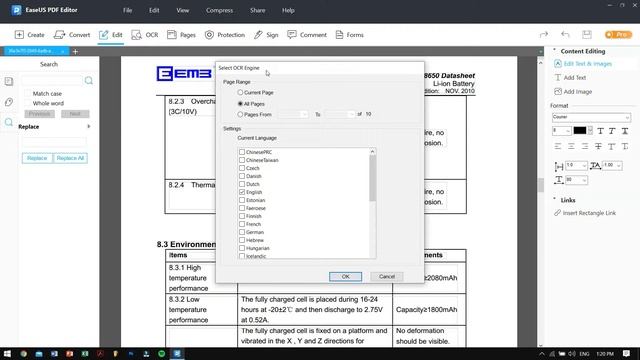Open Help menu
The image size is (640, 360).
coord(288,10)
